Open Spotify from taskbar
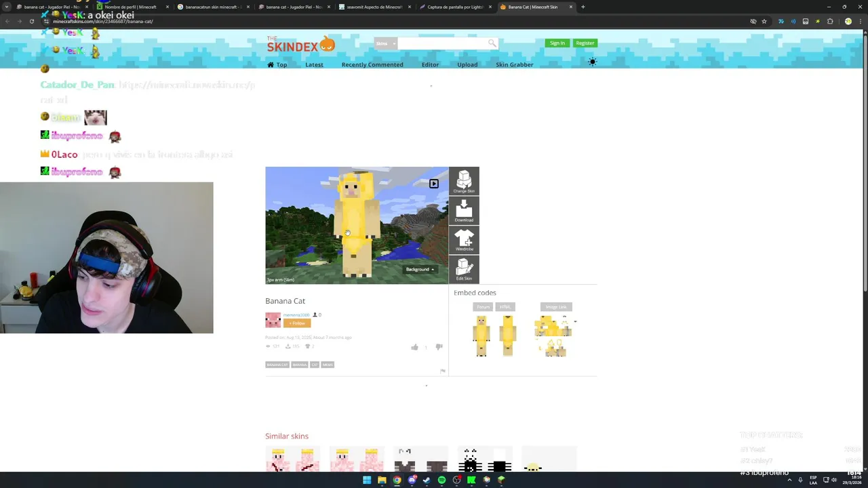The width and height of the screenshot is (868, 488). (441, 480)
